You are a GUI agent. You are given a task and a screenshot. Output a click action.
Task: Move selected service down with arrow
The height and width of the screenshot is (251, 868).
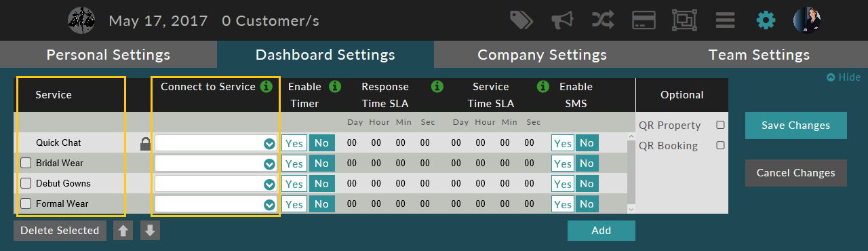pos(150,231)
